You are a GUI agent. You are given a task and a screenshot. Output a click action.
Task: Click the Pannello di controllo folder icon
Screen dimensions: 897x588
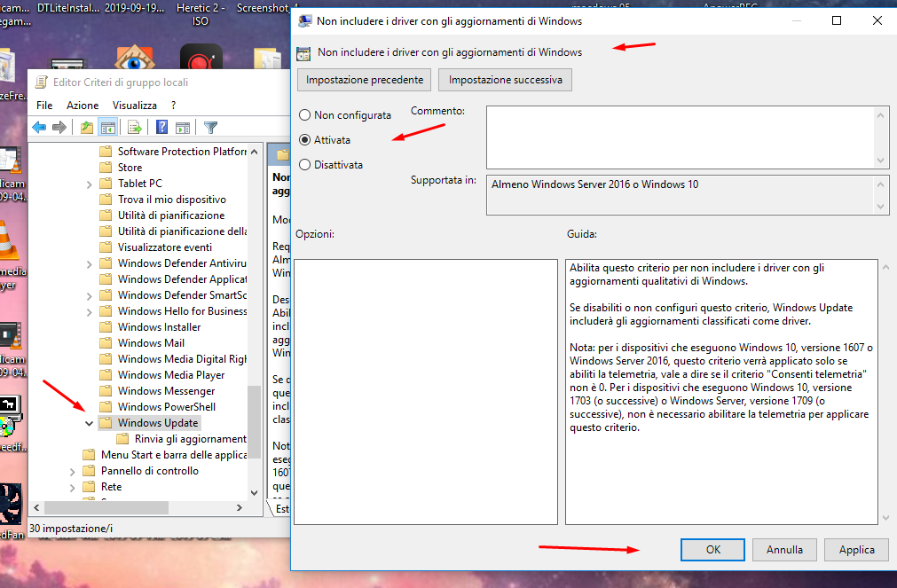(89, 471)
